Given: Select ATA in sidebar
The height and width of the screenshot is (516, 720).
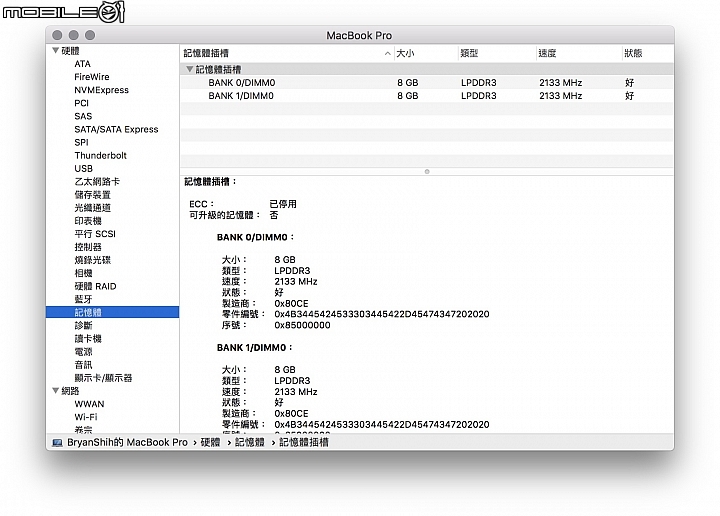Looking at the screenshot, I should point(83,64).
